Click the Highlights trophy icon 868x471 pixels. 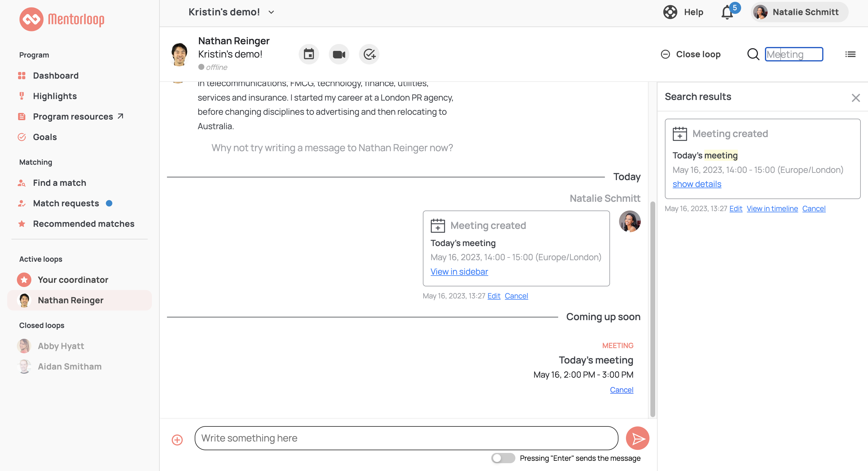tap(22, 96)
